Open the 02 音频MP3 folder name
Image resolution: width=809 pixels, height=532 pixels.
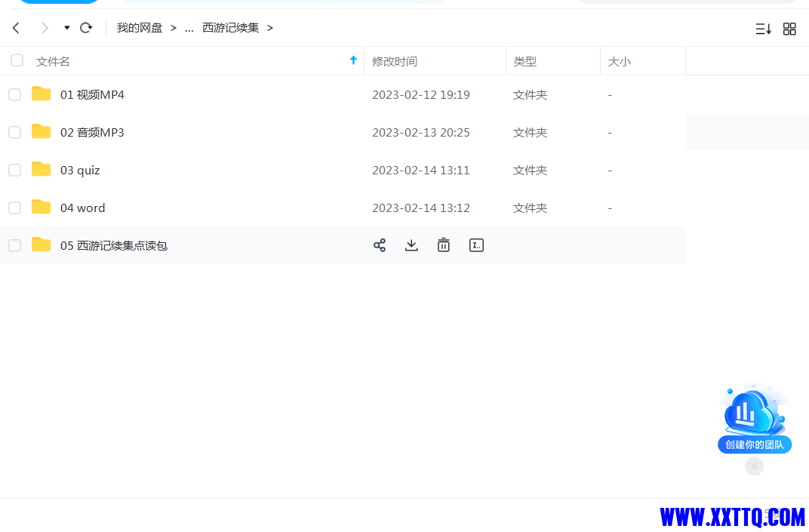[x=92, y=132]
